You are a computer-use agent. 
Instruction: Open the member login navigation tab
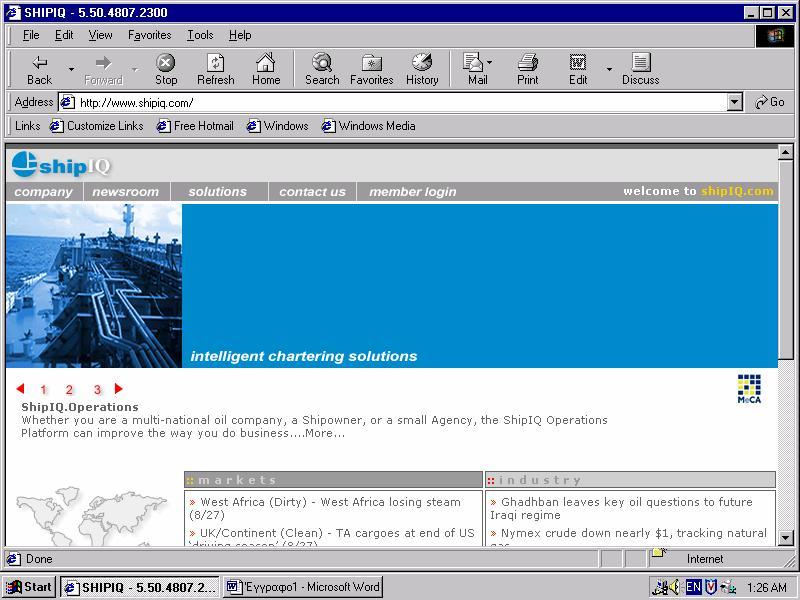(412, 192)
